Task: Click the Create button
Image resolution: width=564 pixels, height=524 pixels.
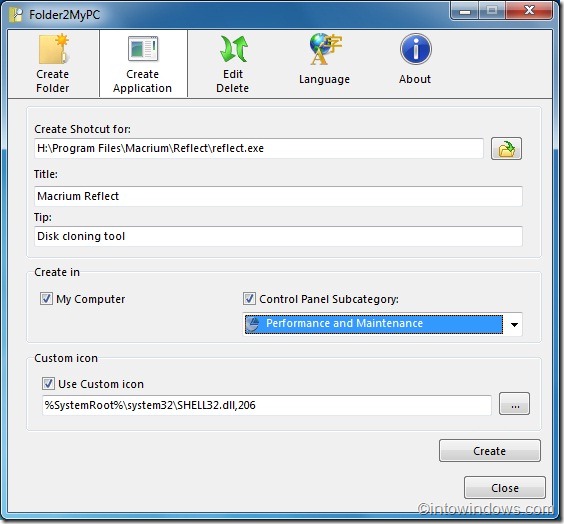Action: 490,451
